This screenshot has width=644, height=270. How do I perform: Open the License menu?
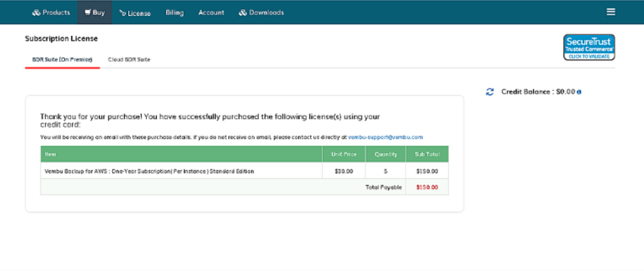pos(135,13)
